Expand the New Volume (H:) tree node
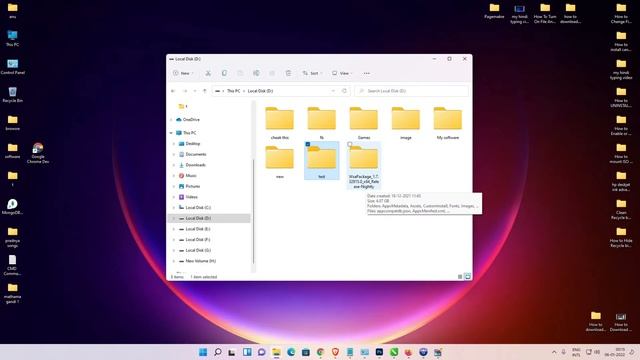 click(x=174, y=261)
